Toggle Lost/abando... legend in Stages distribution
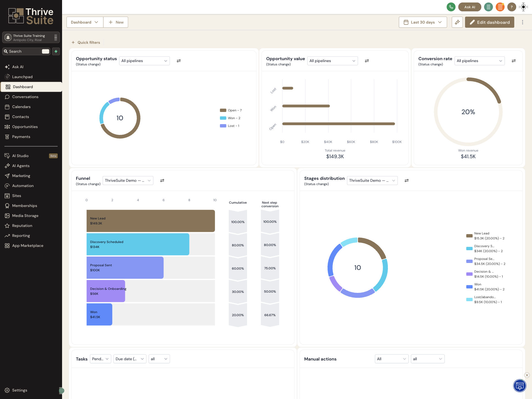 484,300
